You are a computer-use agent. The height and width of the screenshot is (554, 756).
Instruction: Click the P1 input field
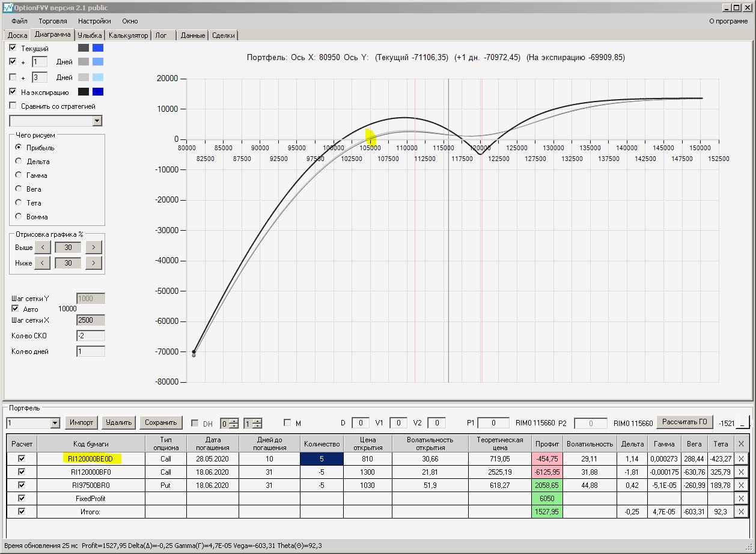coord(493,423)
